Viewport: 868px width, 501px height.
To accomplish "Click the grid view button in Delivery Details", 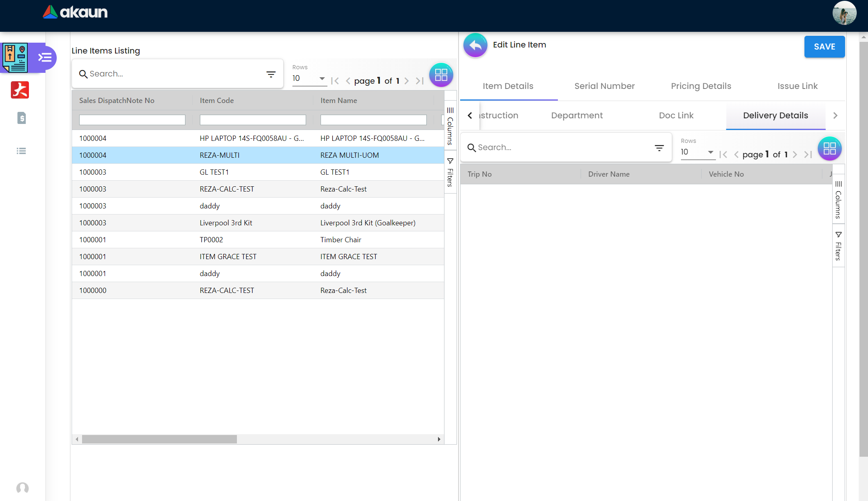I will point(829,148).
